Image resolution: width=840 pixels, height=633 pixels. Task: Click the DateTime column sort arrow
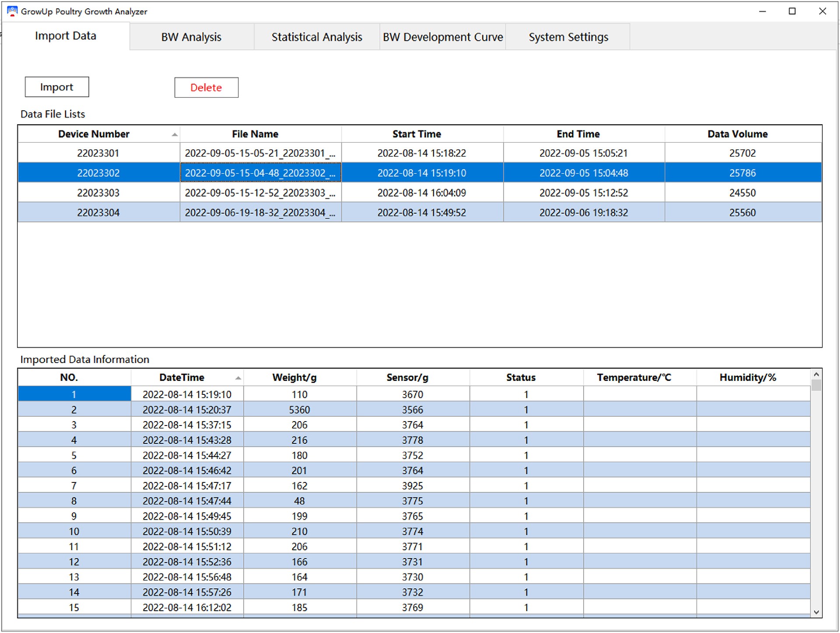coord(238,378)
